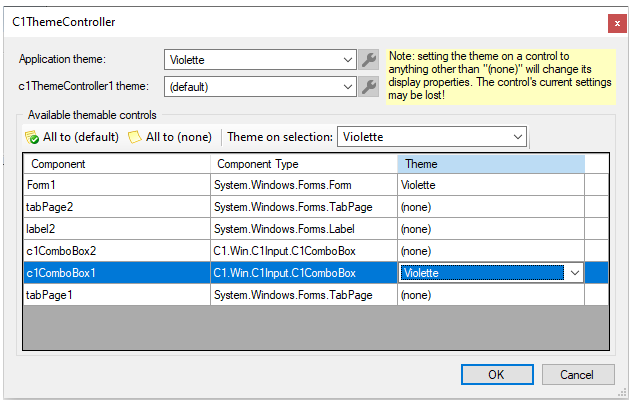
Task: Click the All to (none) button
Action: tap(170, 136)
